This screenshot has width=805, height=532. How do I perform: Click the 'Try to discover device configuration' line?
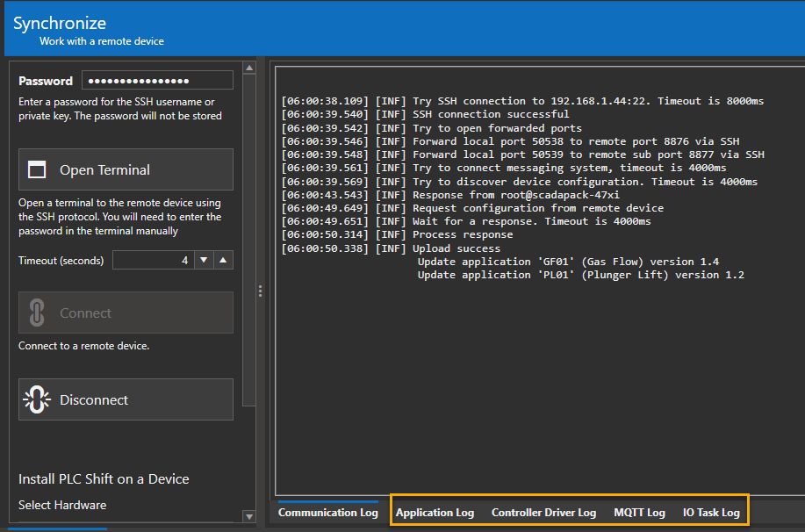tap(520, 182)
